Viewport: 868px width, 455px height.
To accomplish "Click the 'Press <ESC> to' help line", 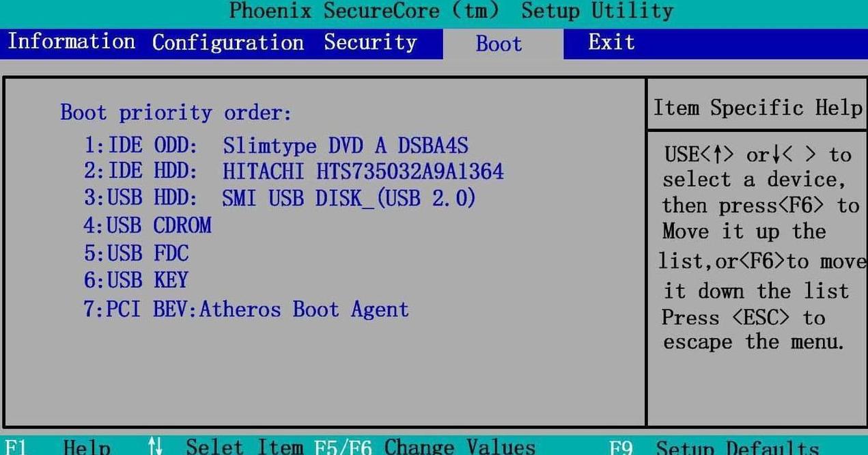I will pos(744,318).
